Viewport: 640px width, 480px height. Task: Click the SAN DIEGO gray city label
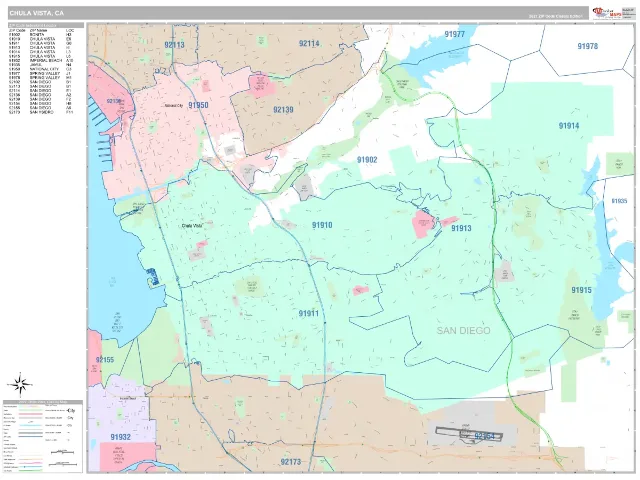tap(464, 330)
